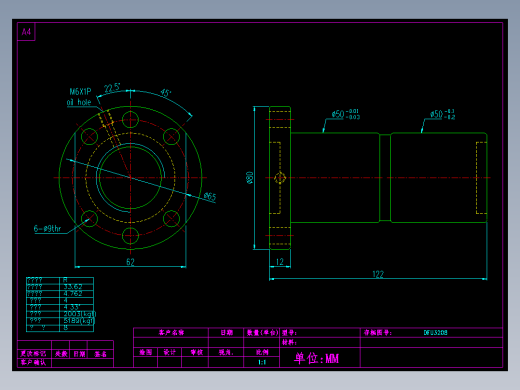Viewport: 520px width, 390px height.
Task: Select the 122 overall length dimension
Action: click(378, 274)
